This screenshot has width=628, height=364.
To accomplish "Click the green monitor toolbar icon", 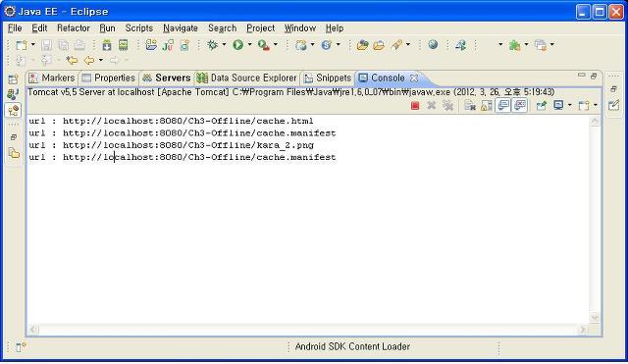I will tap(123, 45).
